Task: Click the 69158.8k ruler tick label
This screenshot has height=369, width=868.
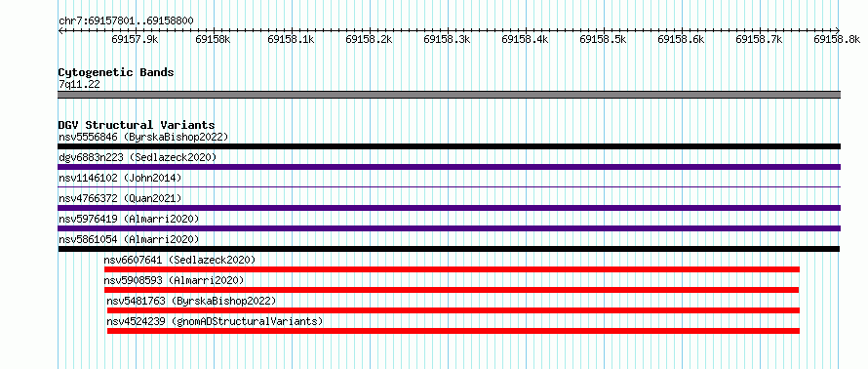Action: point(838,39)
